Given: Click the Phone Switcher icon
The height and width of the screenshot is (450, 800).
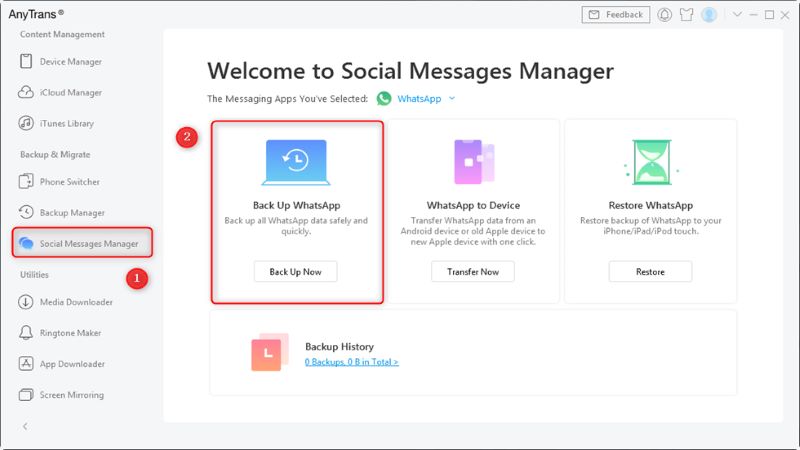Looking at the screenshot, I should coord(26,181).
